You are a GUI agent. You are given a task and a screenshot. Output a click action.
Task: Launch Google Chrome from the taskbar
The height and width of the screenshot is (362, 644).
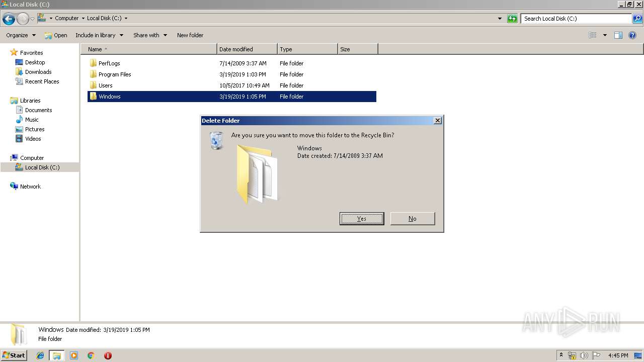[x=91, y=355]
